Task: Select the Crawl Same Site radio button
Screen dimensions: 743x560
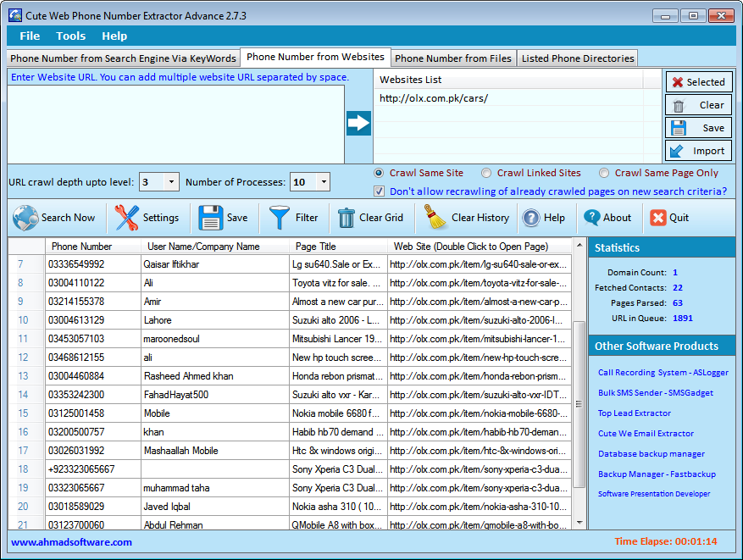Action: coord(379,173)
